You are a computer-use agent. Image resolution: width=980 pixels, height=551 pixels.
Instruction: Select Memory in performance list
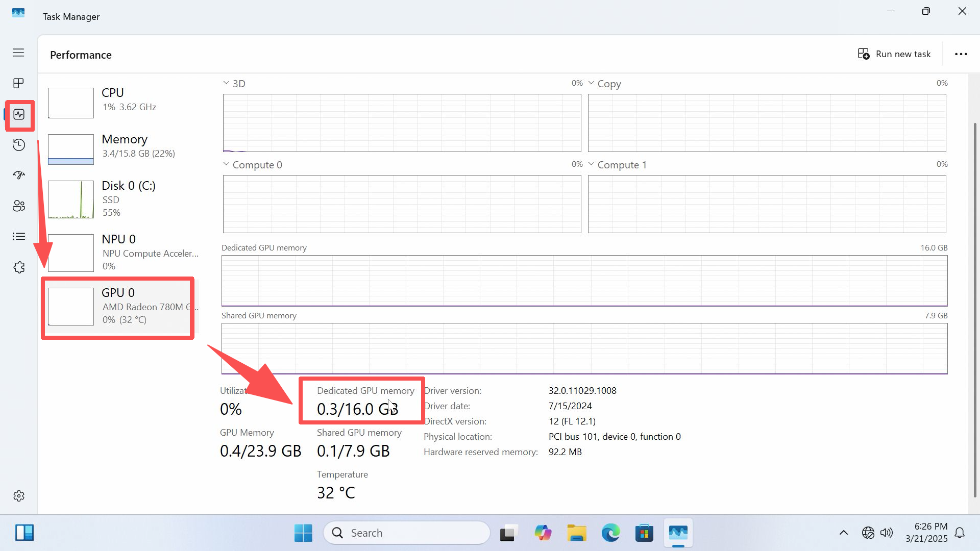click(x=122, y=148)
